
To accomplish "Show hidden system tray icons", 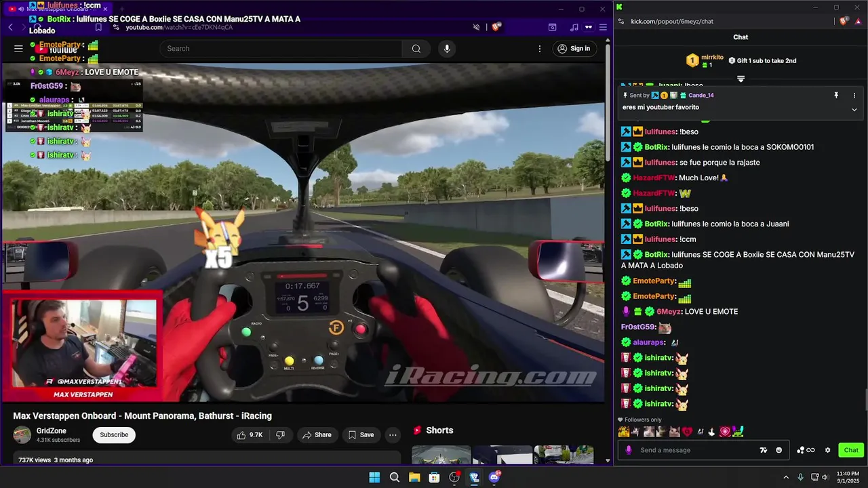I will [x=786, y=477].
